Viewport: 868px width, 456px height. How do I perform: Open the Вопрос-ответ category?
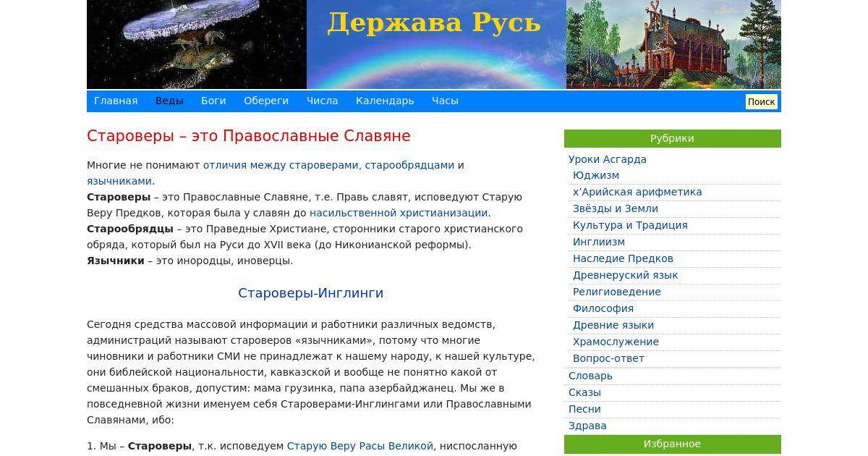point(608,358)
